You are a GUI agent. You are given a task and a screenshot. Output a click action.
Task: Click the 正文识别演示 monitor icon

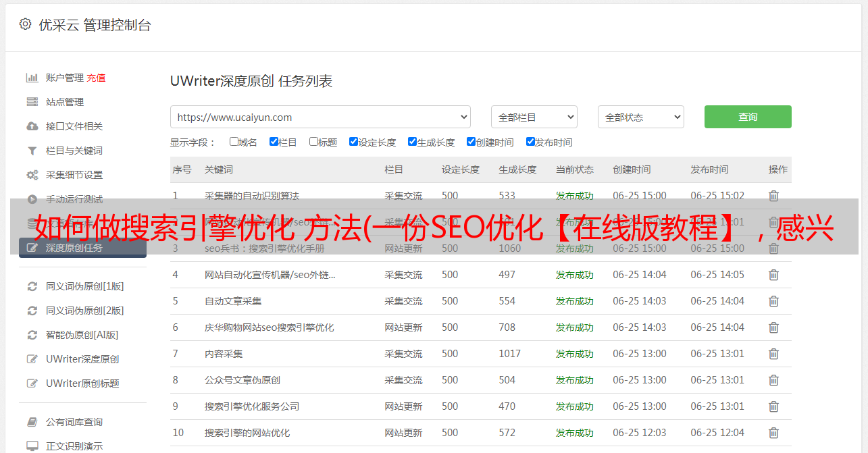pyautogui.click(x=32, y=446)
